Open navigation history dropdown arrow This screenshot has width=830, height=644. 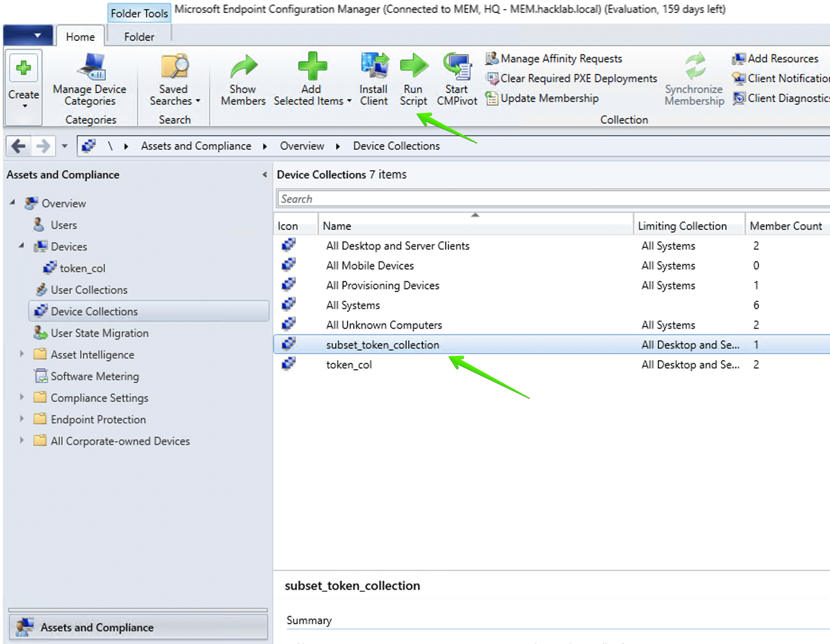coord(64,146)
